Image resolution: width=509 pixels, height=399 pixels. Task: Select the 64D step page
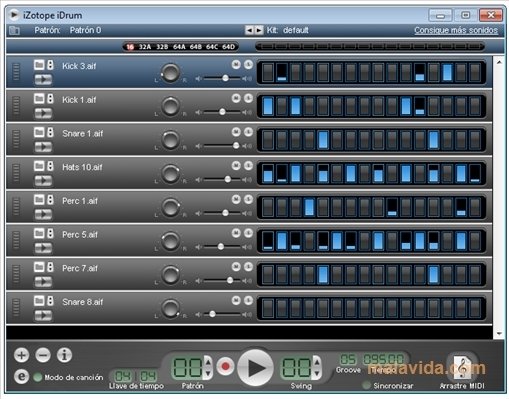click(x=229, y=47)
